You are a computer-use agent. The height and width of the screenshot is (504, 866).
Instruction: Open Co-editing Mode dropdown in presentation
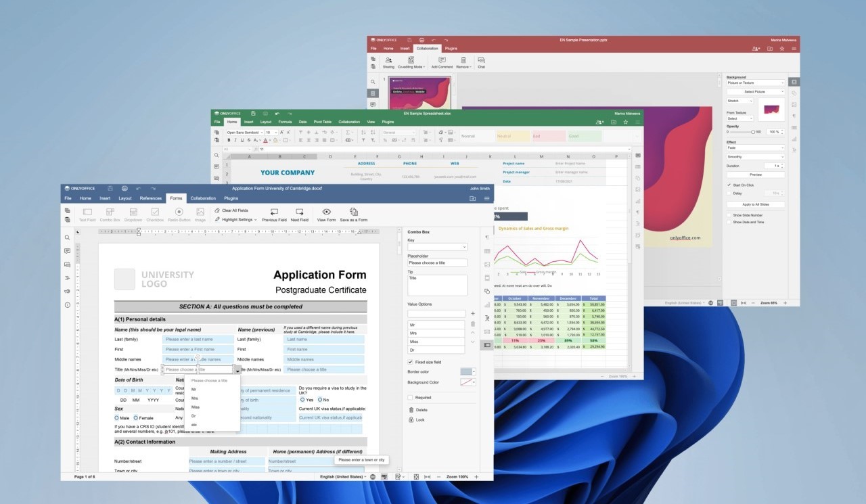click(x=411, y=62)
